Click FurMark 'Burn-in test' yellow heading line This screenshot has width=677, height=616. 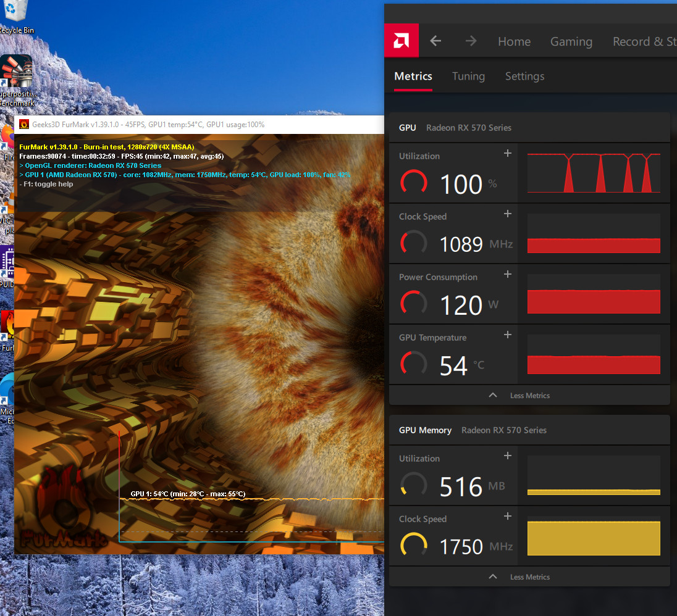click(107, 147)
